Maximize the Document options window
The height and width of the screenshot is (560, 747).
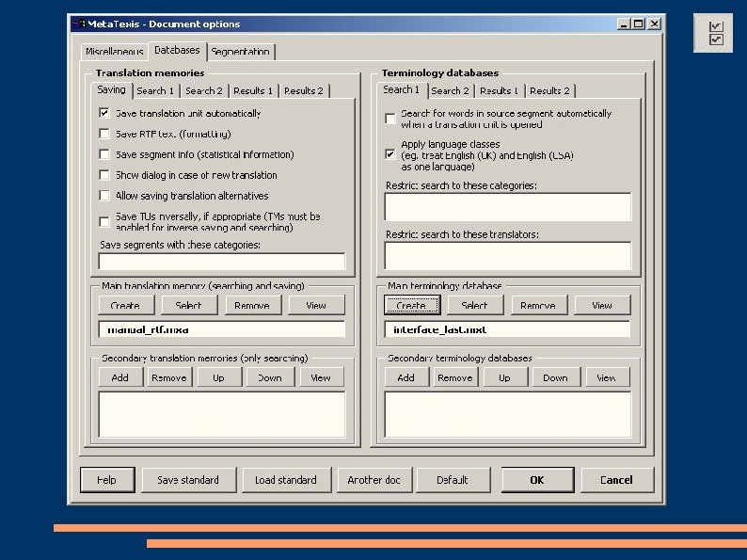tap(639, 24)
